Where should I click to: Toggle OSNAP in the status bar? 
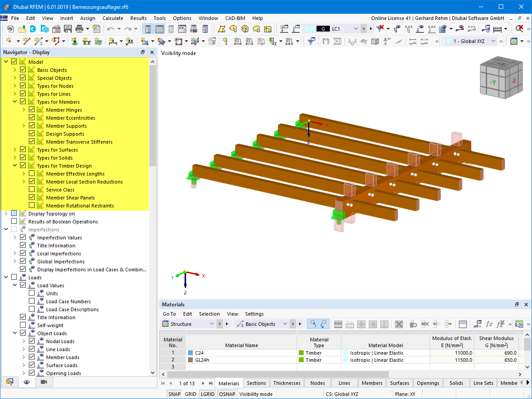(227, 394)
